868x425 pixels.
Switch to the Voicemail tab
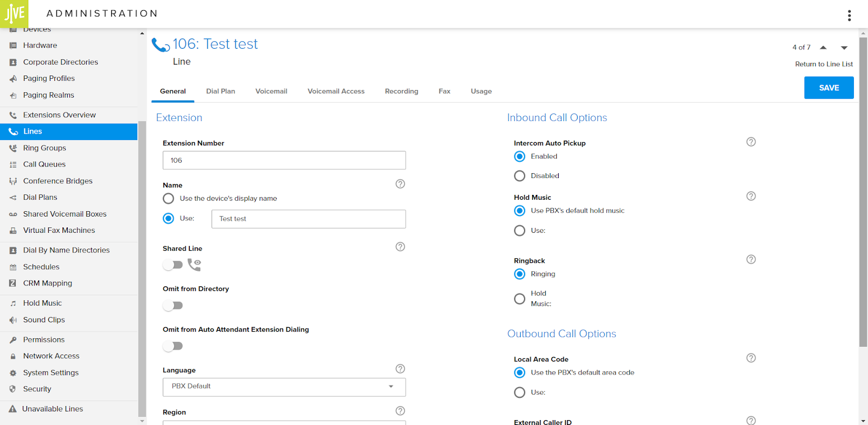[x=271, y=91]
